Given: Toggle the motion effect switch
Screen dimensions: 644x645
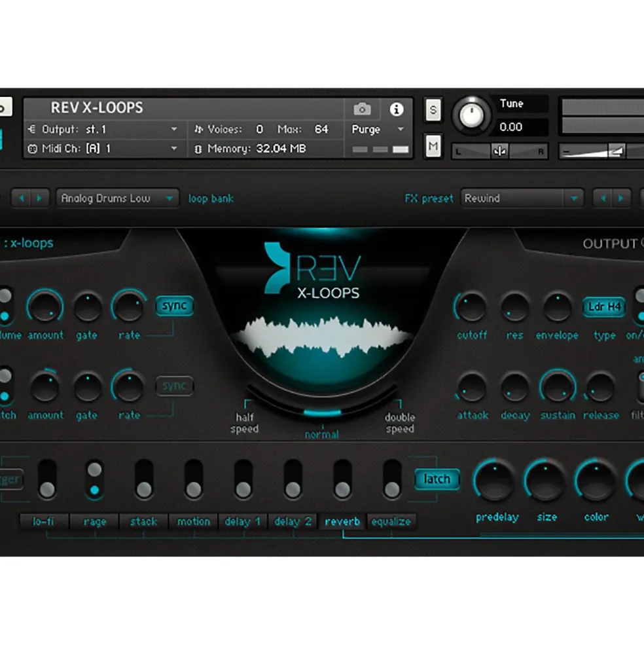Looking at the screenshot, I should point(194,479).
